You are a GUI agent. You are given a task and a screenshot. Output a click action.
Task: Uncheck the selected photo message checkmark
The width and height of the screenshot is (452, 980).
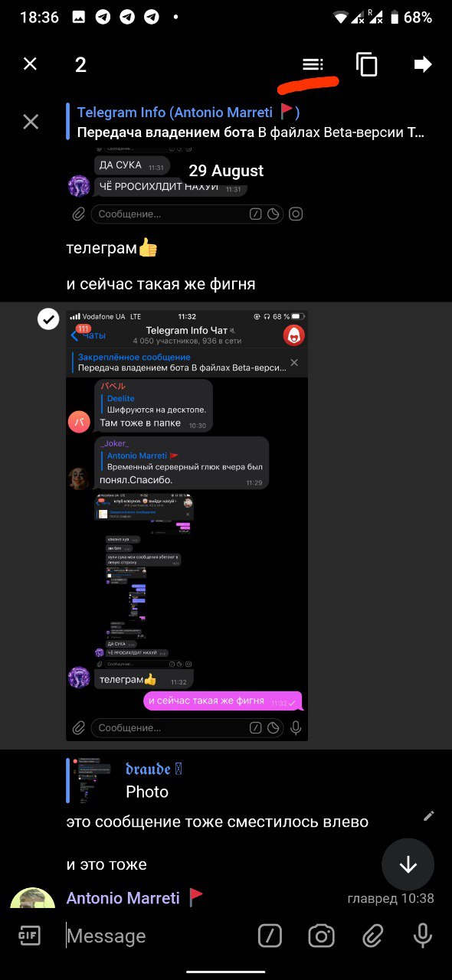point(48,318)
